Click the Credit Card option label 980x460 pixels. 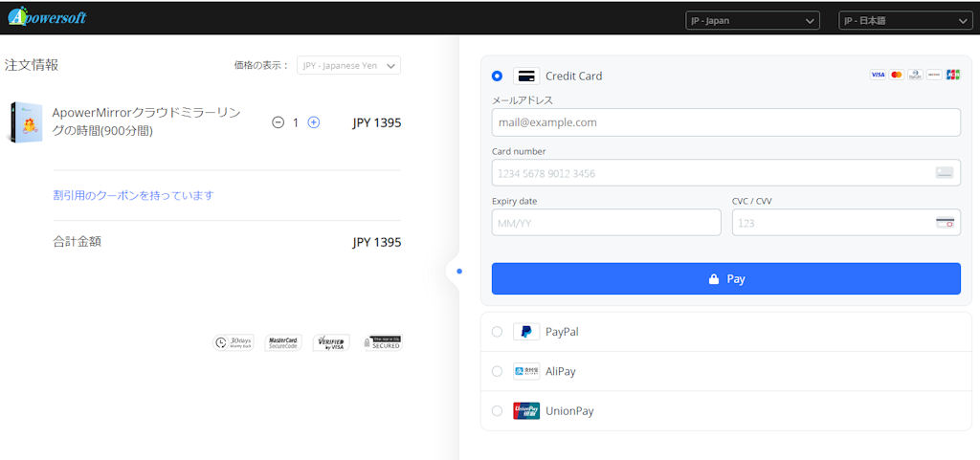574,77
